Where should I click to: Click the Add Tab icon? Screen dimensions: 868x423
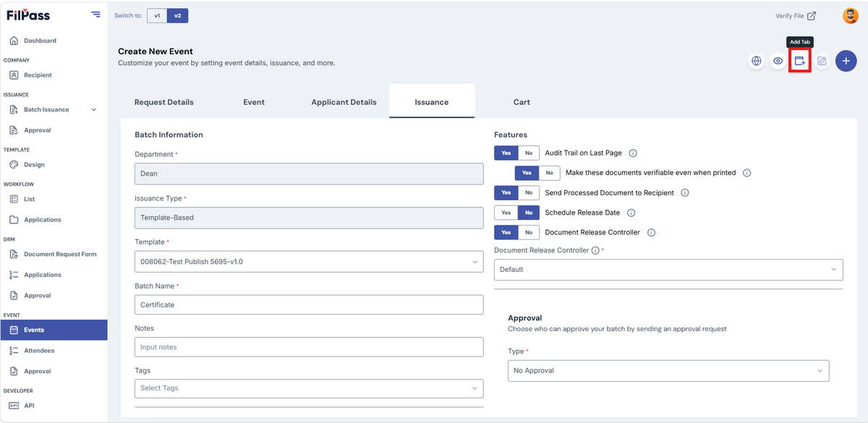pyautogui.click(x=800, y=61)
